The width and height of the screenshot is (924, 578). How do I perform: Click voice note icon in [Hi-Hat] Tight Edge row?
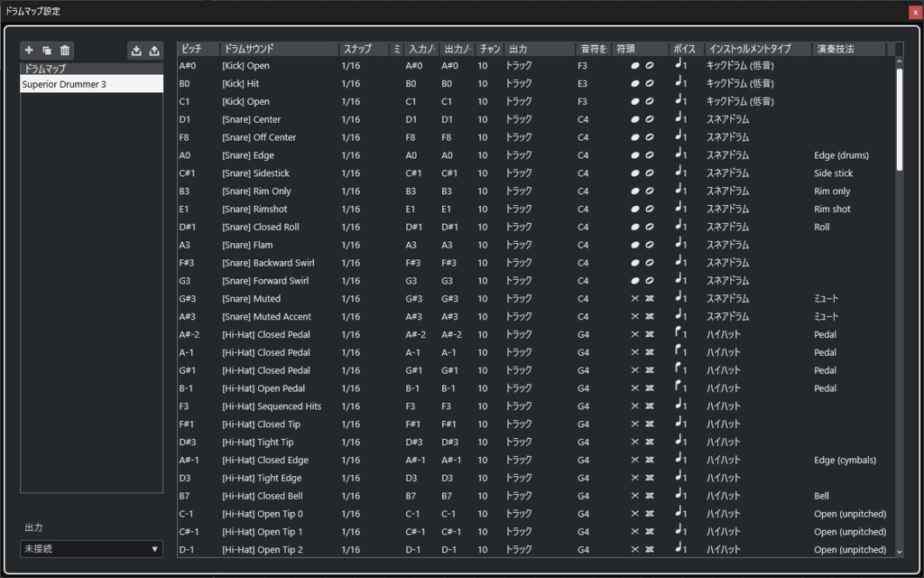click(680, 477)
